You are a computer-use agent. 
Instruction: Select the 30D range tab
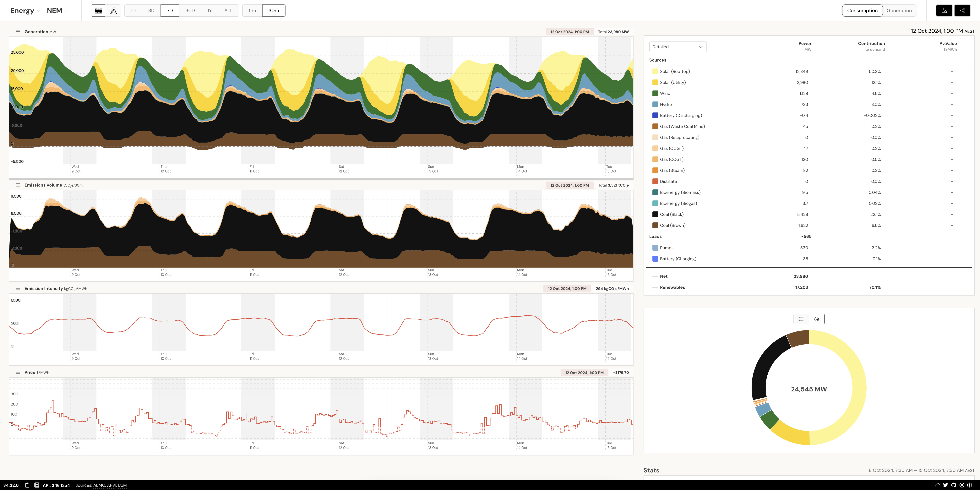point(190,11)
